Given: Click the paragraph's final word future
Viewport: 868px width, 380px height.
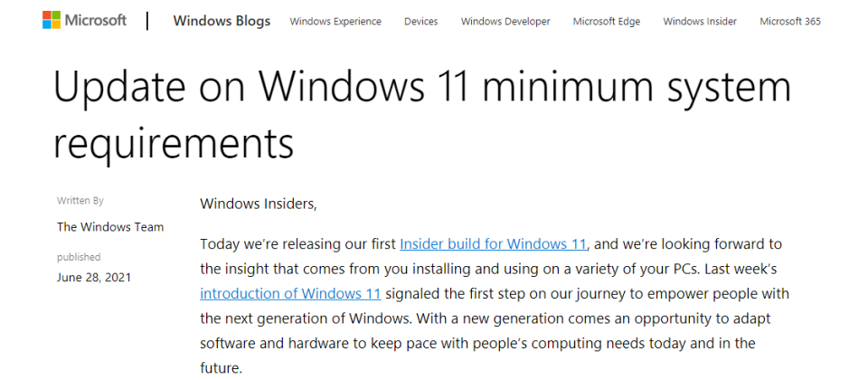Looking at the screenshot, I should tap(219, 367).
